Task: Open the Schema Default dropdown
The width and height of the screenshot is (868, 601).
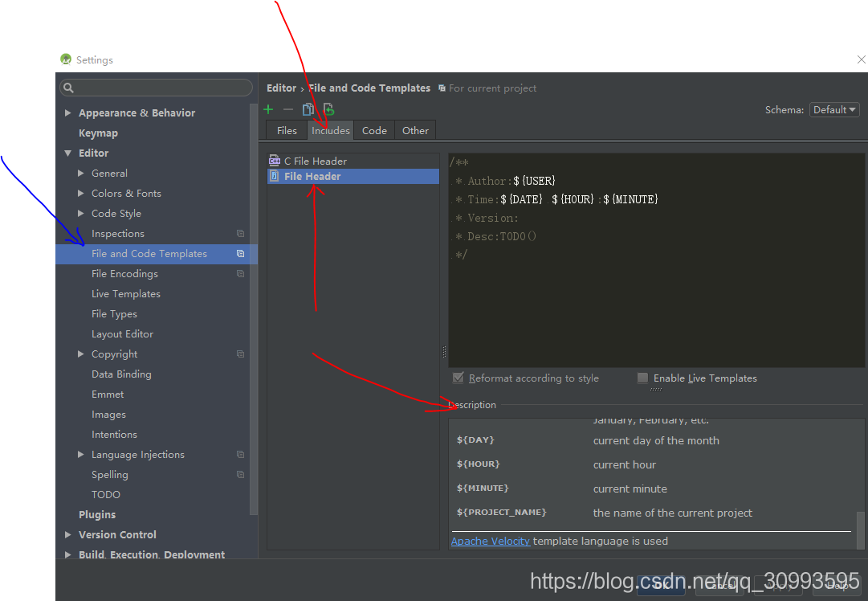Action: point(834,110)
